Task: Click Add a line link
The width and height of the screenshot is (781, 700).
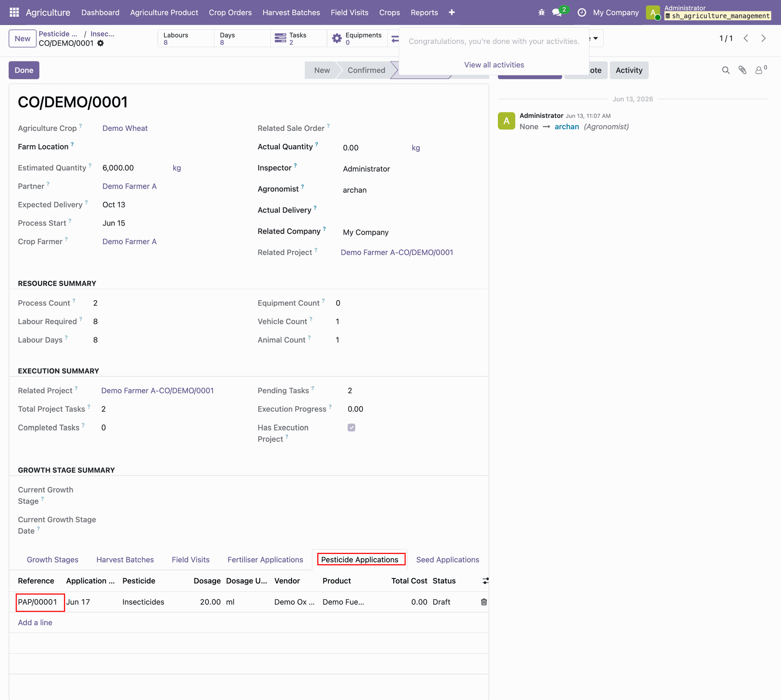Action: pos(35,622)
